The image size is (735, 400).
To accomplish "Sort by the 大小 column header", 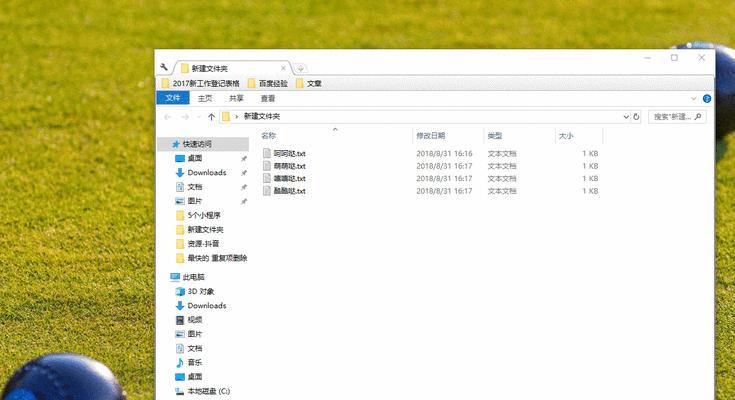I will point(566,136).
